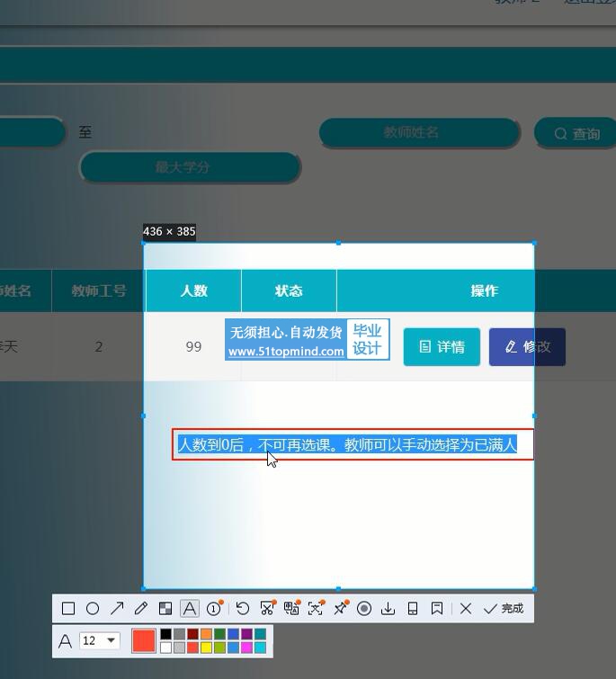
Task: Click the 修改 edit button
Action: [x=527, y=347]
